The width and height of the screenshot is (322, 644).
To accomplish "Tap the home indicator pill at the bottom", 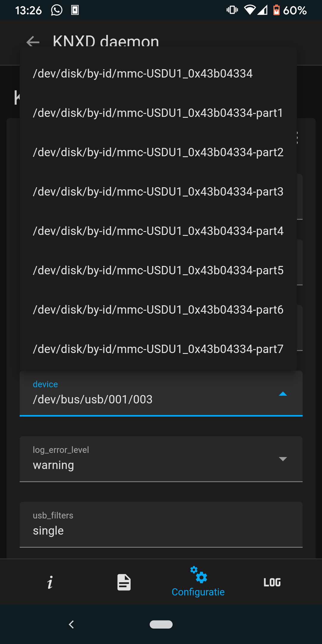I will (161, 624).
